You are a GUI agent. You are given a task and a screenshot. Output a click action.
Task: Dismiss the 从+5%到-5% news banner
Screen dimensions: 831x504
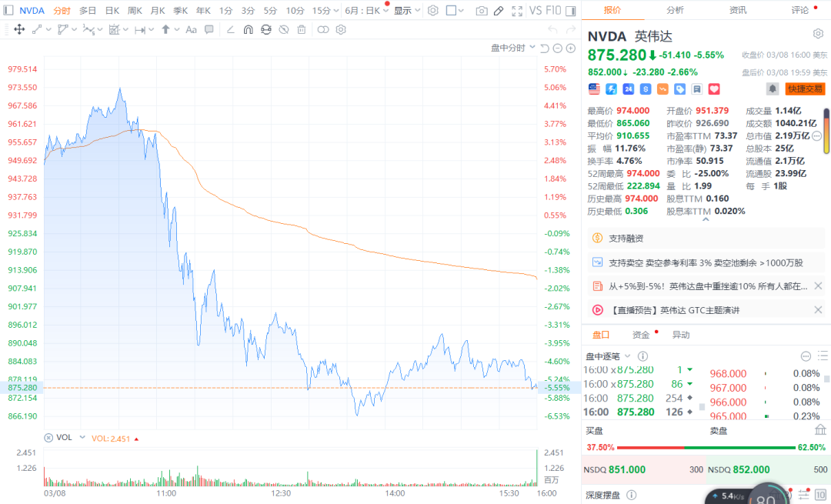pos(818,286)
